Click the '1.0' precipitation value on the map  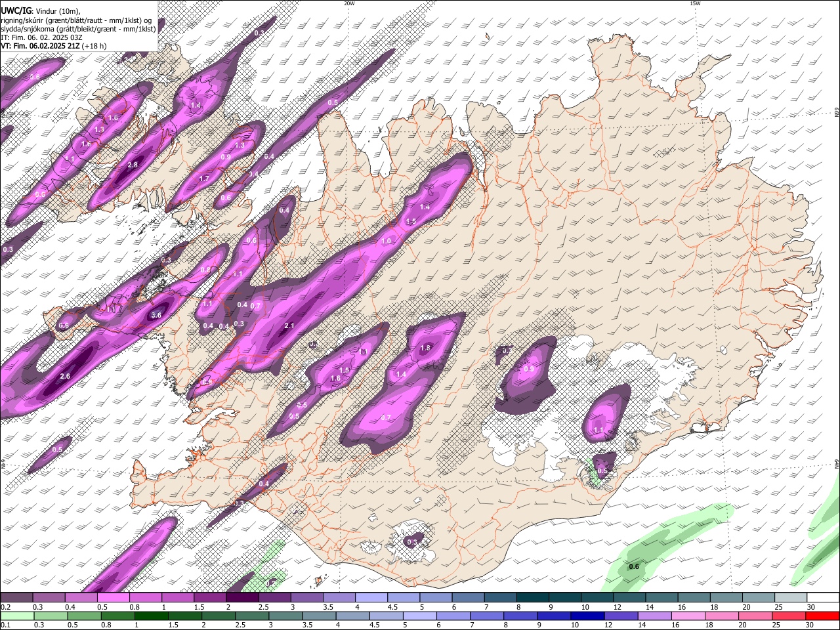pyautogui.click(x=386, y=241)
